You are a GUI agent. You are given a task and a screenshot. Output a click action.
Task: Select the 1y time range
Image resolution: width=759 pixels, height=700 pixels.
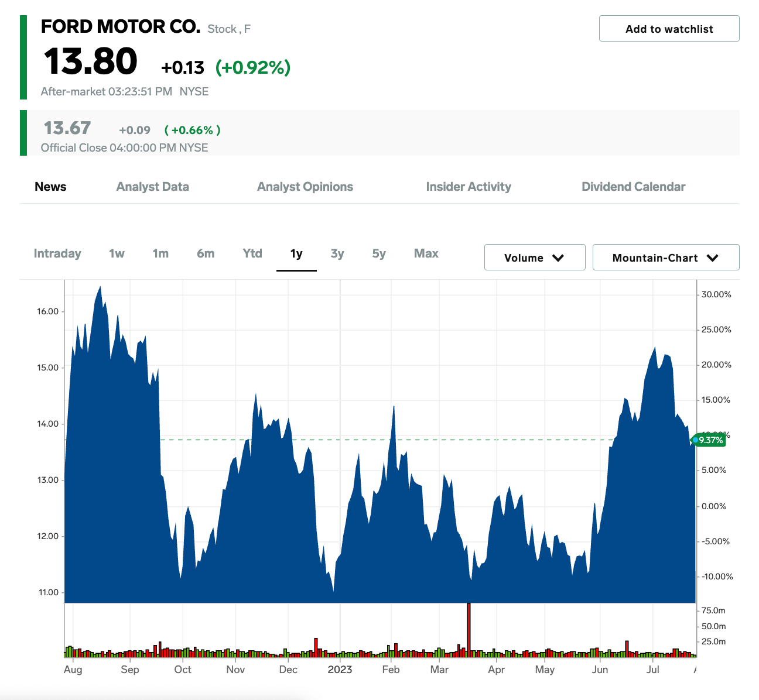(296, 253)
